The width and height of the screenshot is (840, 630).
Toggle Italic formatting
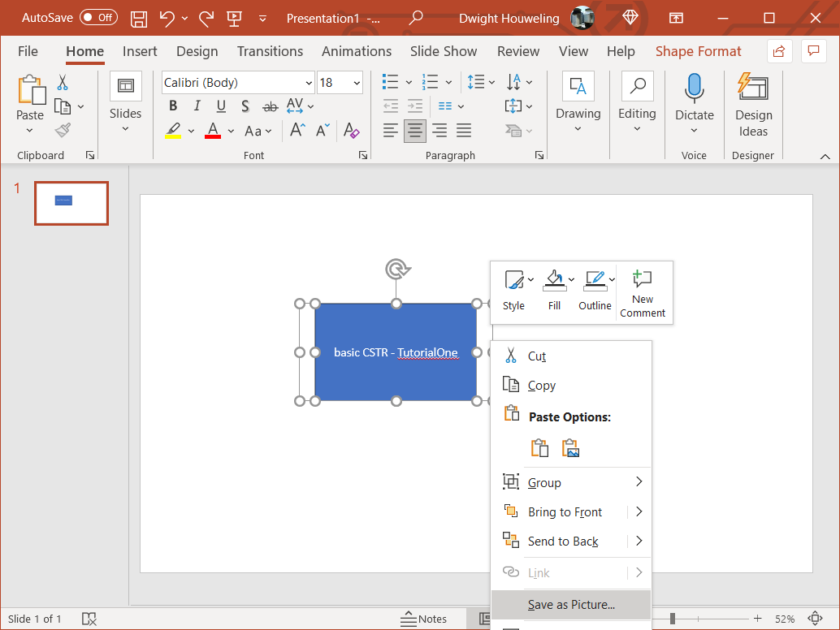(x=197, y=106)
